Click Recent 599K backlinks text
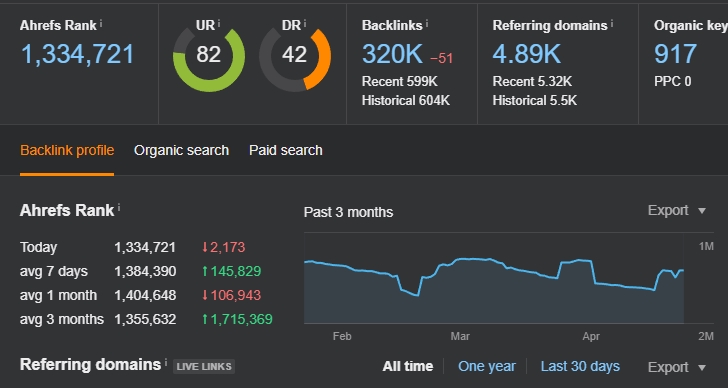Image resolution: width=728 pixels, height=388 pixels. 399,82
